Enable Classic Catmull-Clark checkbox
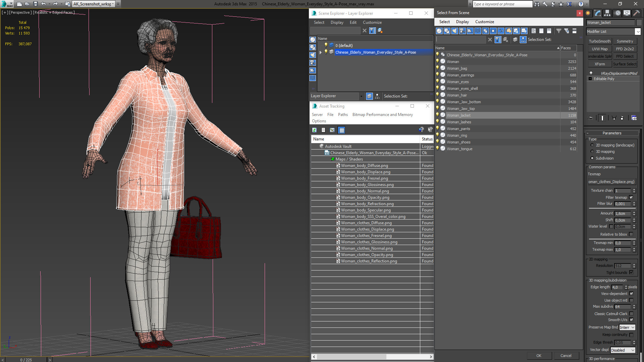The width and height of the screenshot is (644, 362). coord(631,314)
